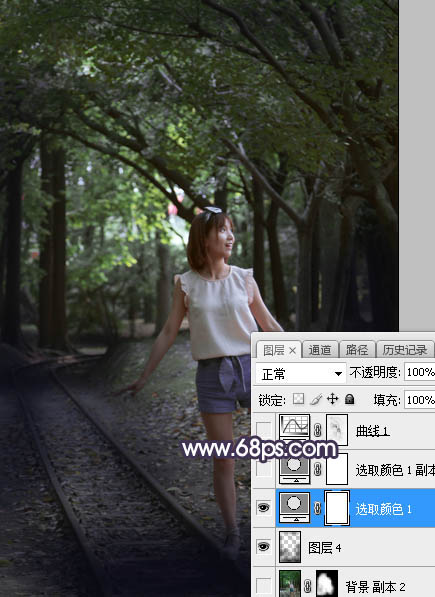This screenshot has width=435, height=597.
Task: Click the mask link chain icon on 曲线 1
Action: [318, 431]
